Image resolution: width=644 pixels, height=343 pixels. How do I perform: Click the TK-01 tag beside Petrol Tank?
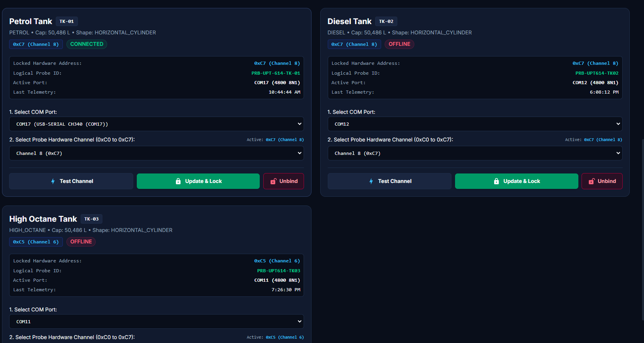[66, 21]
